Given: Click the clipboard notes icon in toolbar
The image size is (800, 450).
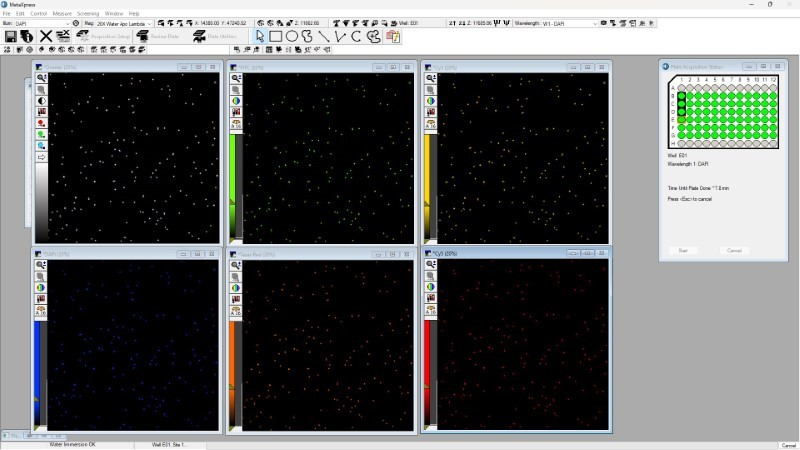Looking at the screenshot, I should click(393, 36).
